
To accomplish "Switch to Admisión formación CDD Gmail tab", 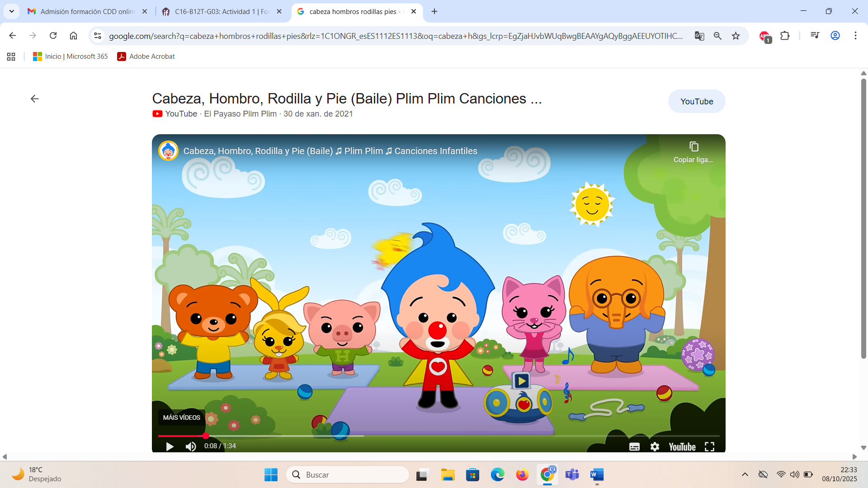I will pyautogui.click(x=86, y=11).
